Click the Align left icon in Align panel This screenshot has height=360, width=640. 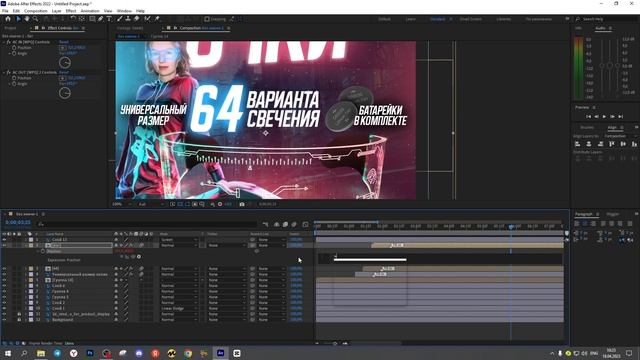pos(578,144)
